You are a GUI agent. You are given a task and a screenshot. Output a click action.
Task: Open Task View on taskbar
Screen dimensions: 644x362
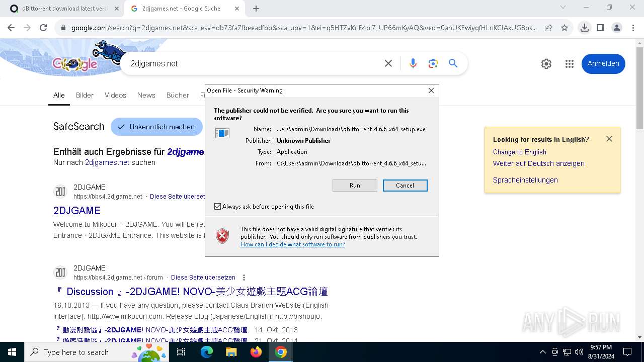181,352
